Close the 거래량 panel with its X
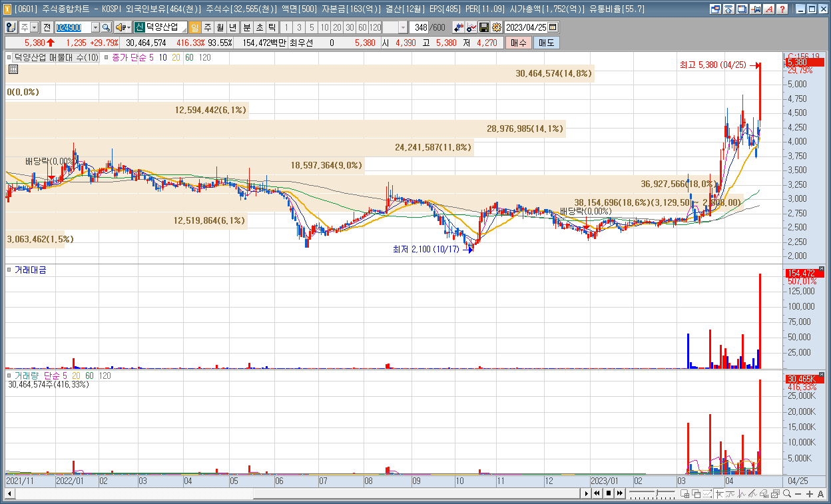Viewport: 831px width, 504px height. point(821,375)
